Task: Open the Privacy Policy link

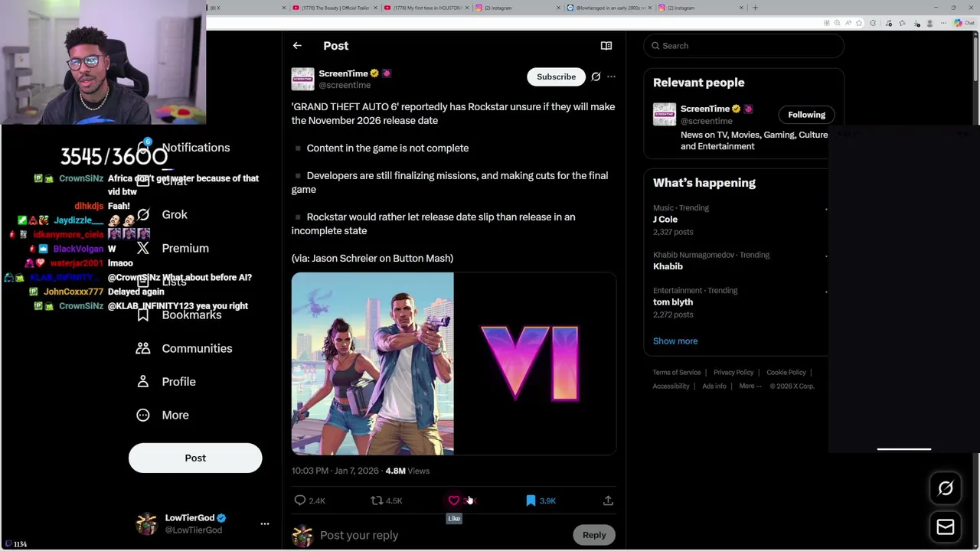Action: 733,373
